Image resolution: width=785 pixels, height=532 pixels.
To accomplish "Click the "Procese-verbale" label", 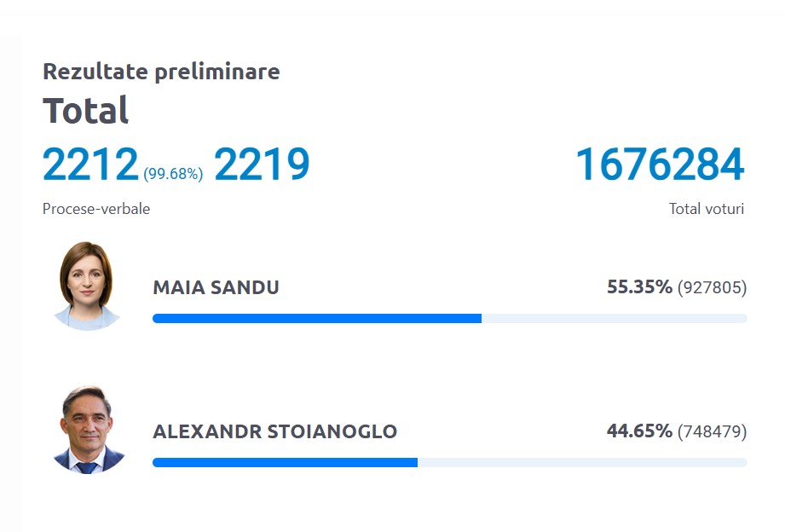I will click(x=96, y=209).
